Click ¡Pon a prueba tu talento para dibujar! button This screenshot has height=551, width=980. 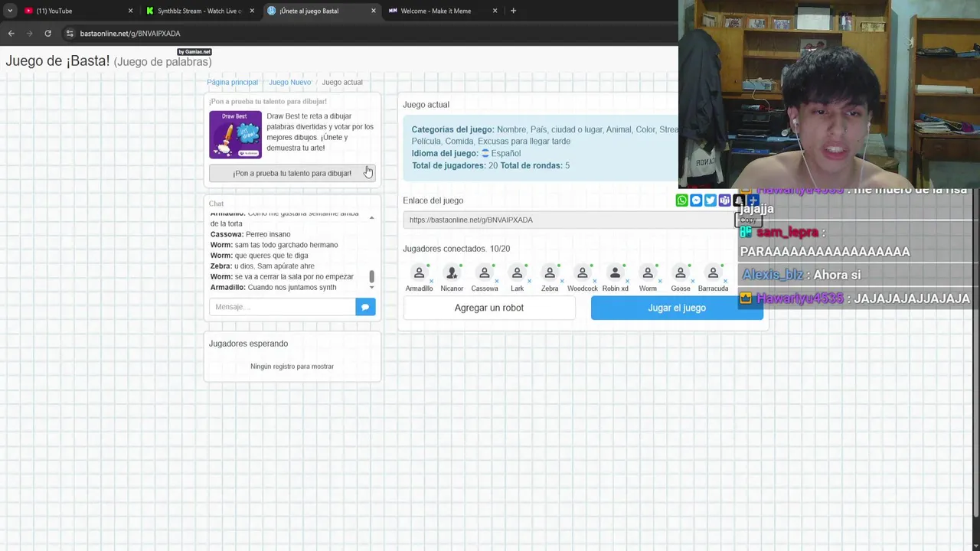292,173
